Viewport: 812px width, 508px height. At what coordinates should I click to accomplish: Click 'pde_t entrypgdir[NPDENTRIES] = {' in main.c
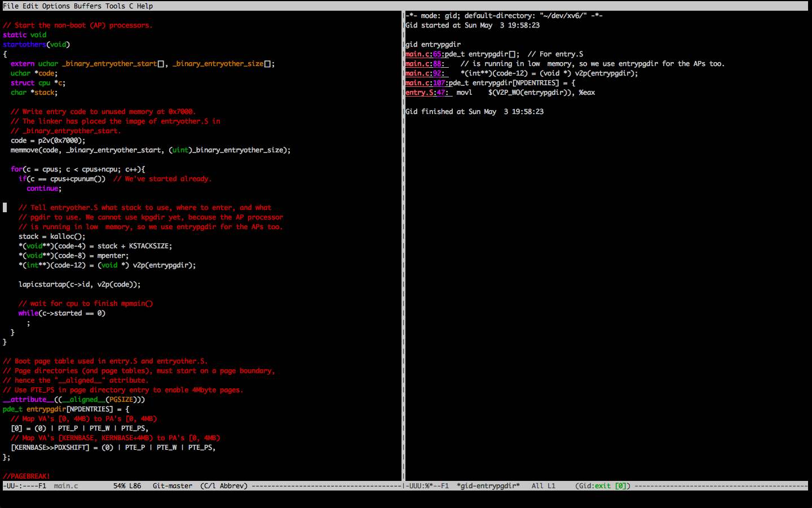66,409
